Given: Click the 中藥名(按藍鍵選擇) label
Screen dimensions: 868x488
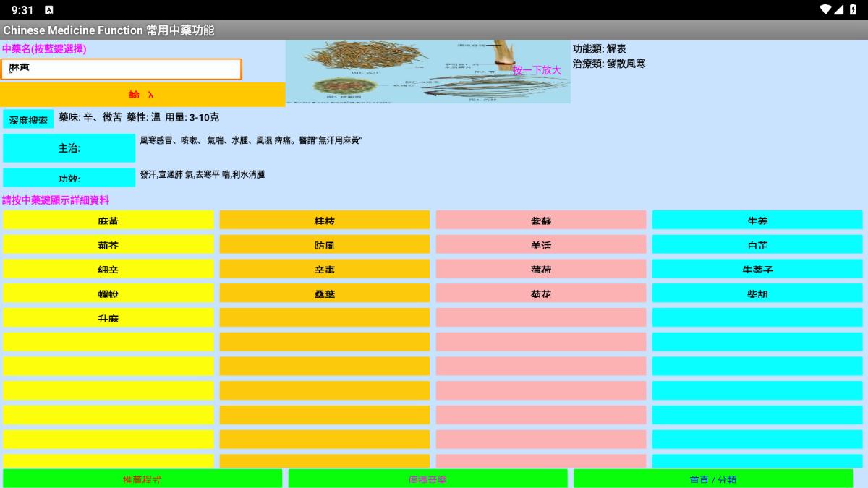Looking at the screenshot, I should tap(44, 49).
